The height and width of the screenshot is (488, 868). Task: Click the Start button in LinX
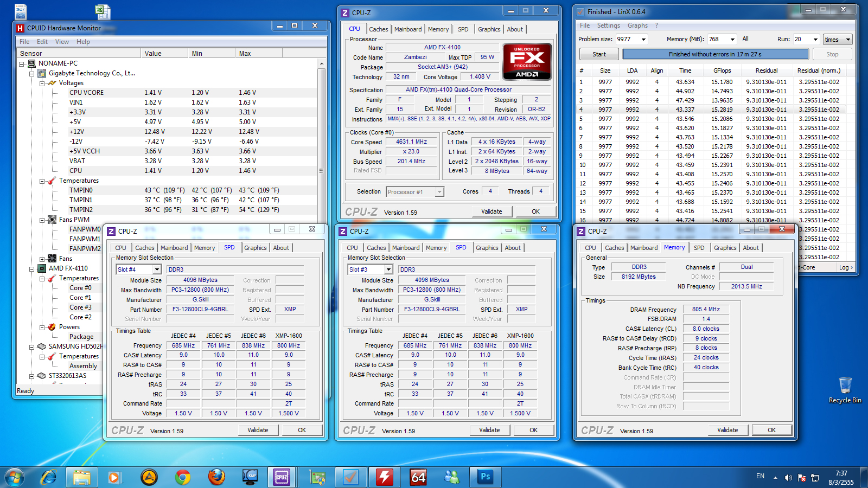599,54
